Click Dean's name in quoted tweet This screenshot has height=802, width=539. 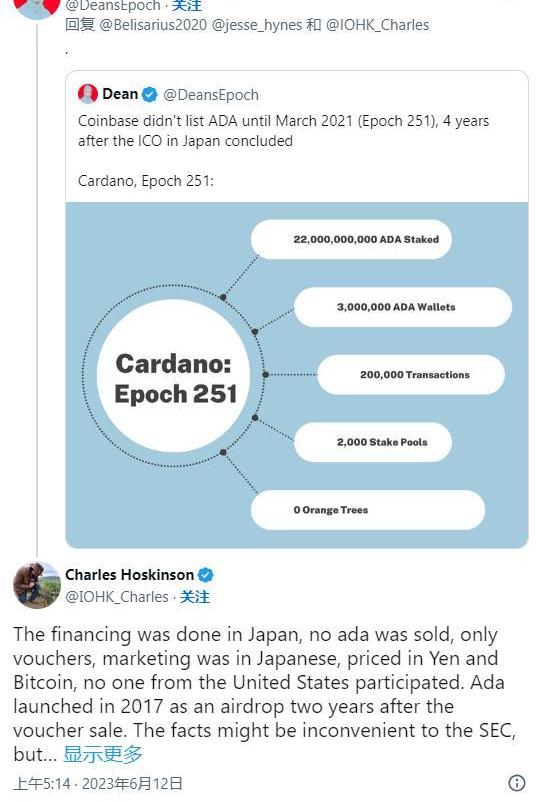coord(120,94)
